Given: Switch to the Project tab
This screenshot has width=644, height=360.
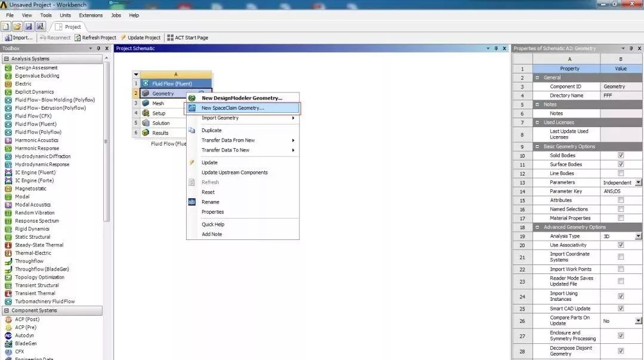Looking at the screenshot, I should [x=68, y=27].
